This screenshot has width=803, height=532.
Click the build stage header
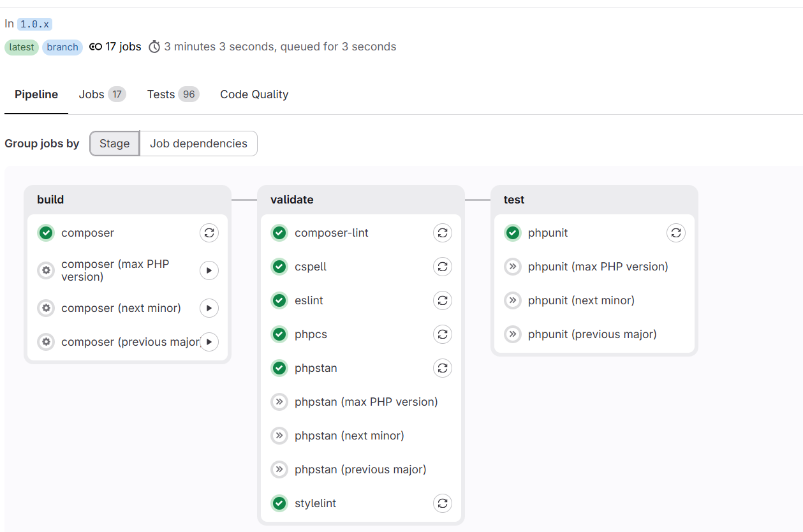point(50,200)
